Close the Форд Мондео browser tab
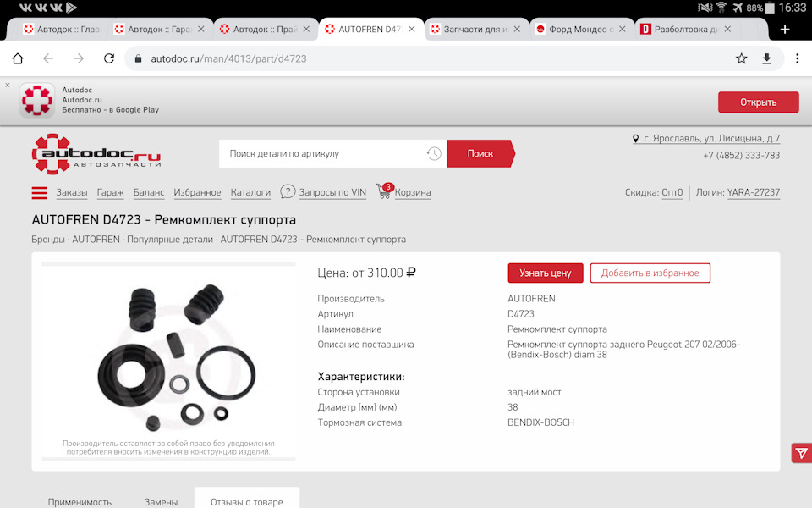 tap(622, 29)
